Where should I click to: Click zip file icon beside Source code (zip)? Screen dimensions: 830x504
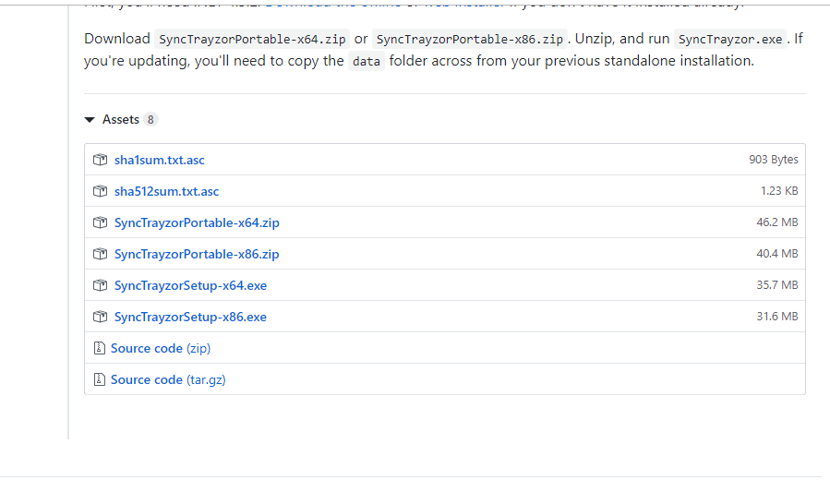pyautogui.click(x=100, y=348)
